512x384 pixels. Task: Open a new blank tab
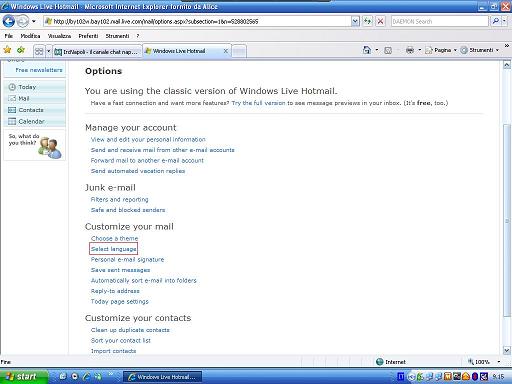pyautogui.click(x=239, y=51)
